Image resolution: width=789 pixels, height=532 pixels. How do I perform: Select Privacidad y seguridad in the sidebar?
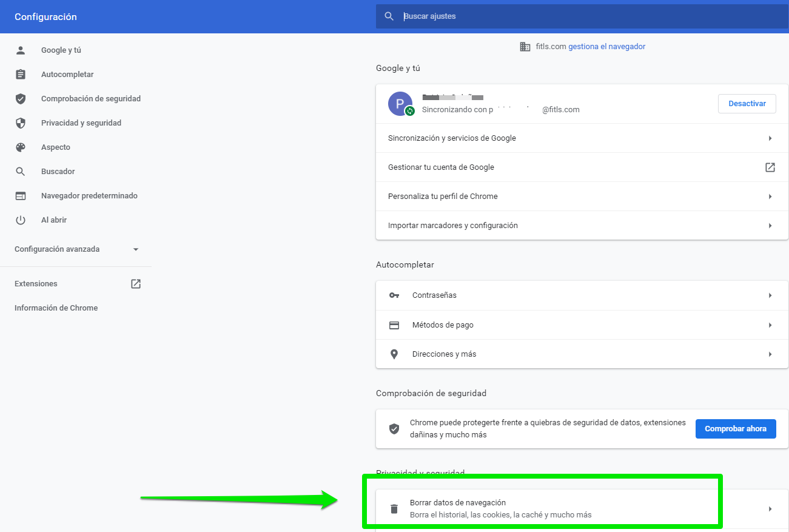pos(81,123)
